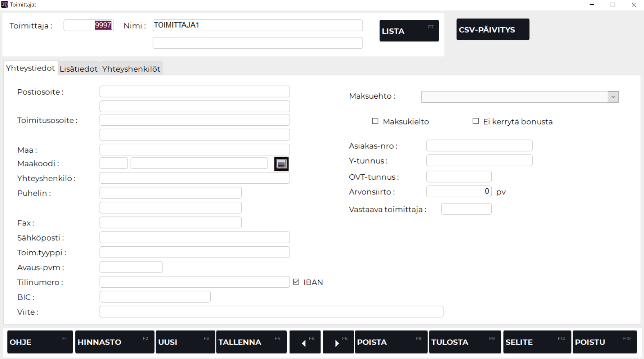The image size is (644, 359).
Task: Open the Yhteyshenkilöt tab
Action: click(131, 69)
